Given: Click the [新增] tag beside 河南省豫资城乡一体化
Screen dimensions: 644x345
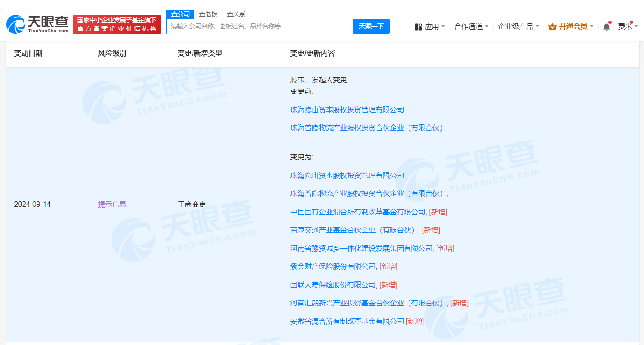Looking at the screenshot, I should pos(445,248).
